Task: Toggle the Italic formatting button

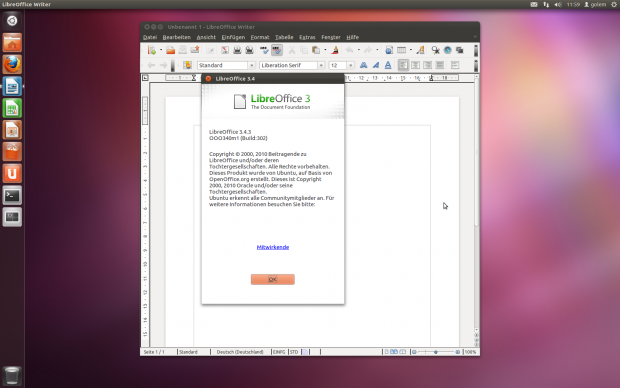Action: click(376, 65)
